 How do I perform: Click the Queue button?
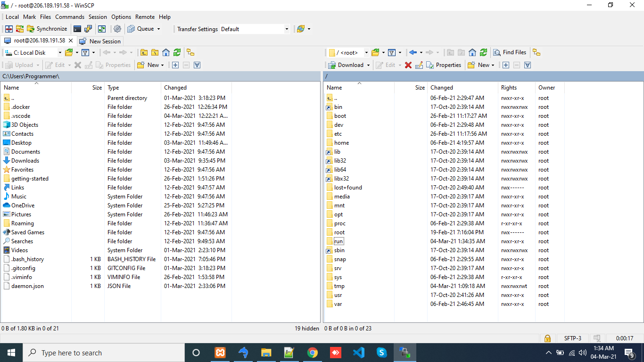click(141, 29)
